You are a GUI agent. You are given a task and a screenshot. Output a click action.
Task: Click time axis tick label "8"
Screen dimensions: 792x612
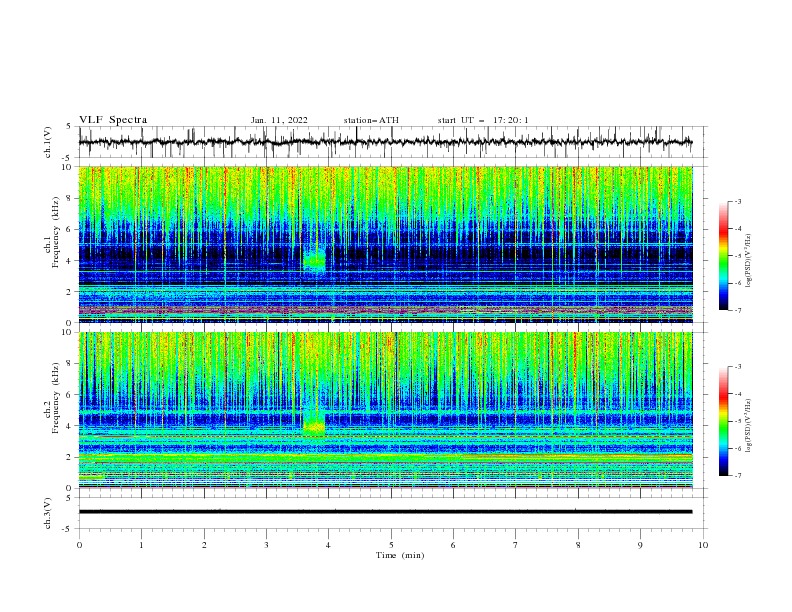(578, 545)
